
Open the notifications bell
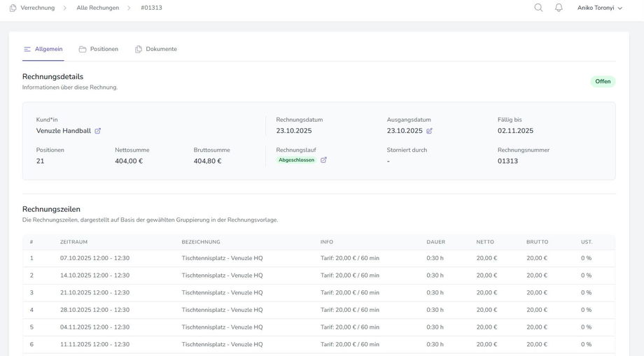pos(559,8)
